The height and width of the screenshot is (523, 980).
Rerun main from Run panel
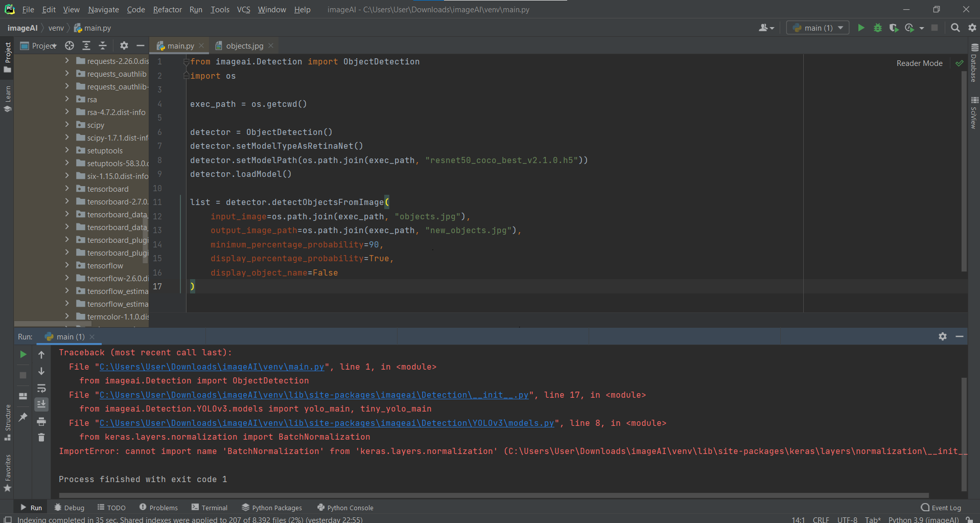23,354
